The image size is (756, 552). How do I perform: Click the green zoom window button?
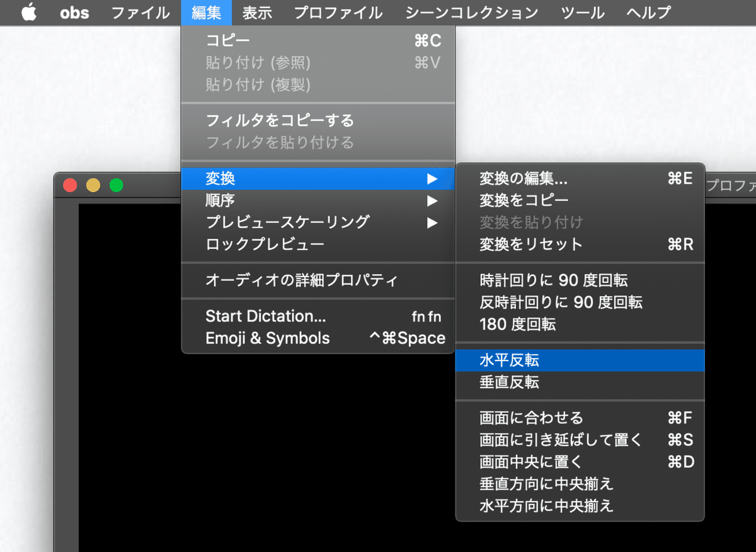pyautogui.click(x=116, y=185)
